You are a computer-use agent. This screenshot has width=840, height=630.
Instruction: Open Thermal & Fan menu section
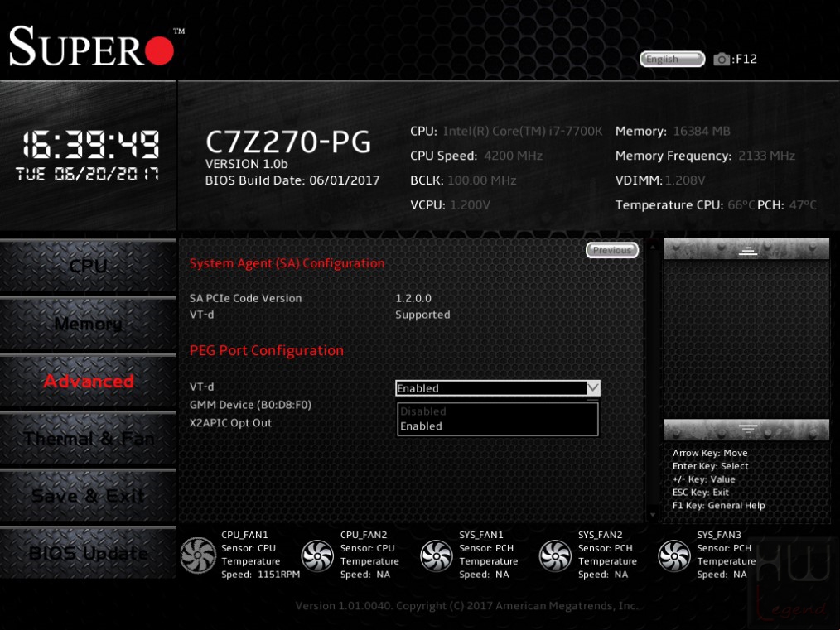tap(88, 439)
